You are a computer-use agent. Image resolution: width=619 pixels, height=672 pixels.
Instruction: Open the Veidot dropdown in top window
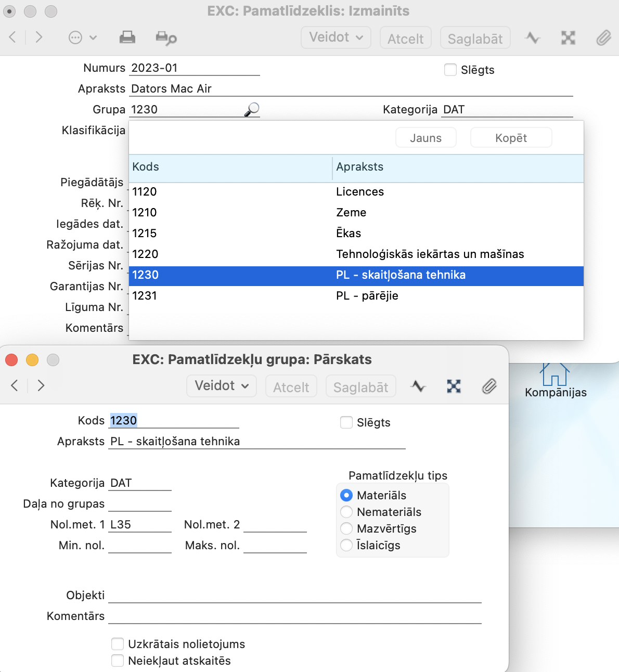(x=336, y=37)
